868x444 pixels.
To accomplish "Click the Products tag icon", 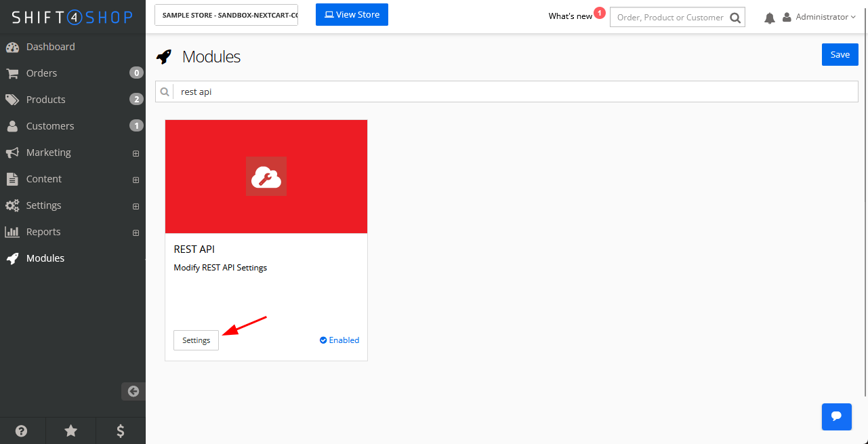I will coord(12,100).
